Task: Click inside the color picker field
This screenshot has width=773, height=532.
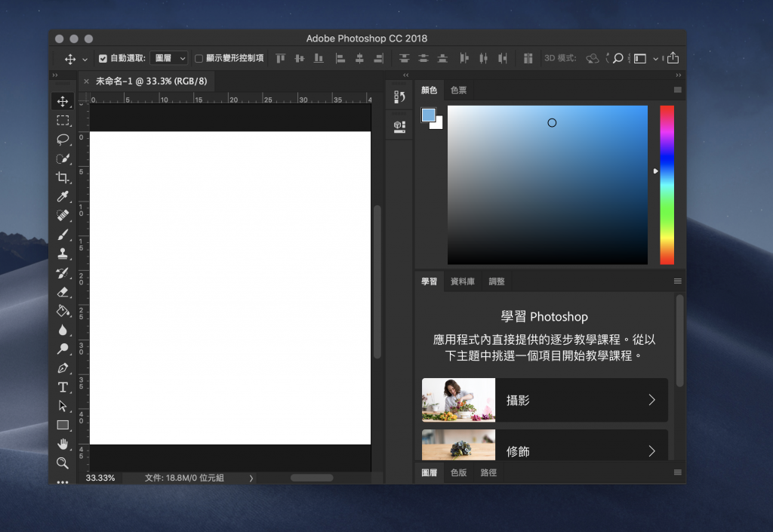Action: point(547,185)
